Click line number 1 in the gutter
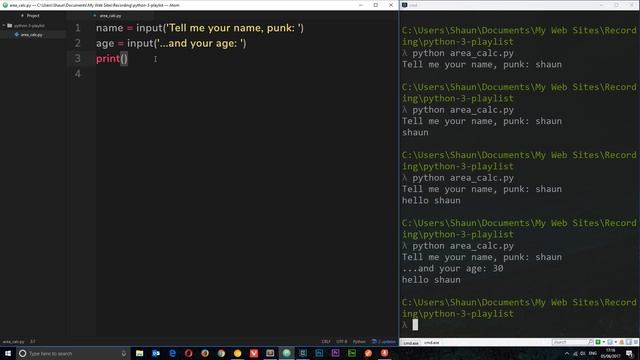 pos(78,28)
